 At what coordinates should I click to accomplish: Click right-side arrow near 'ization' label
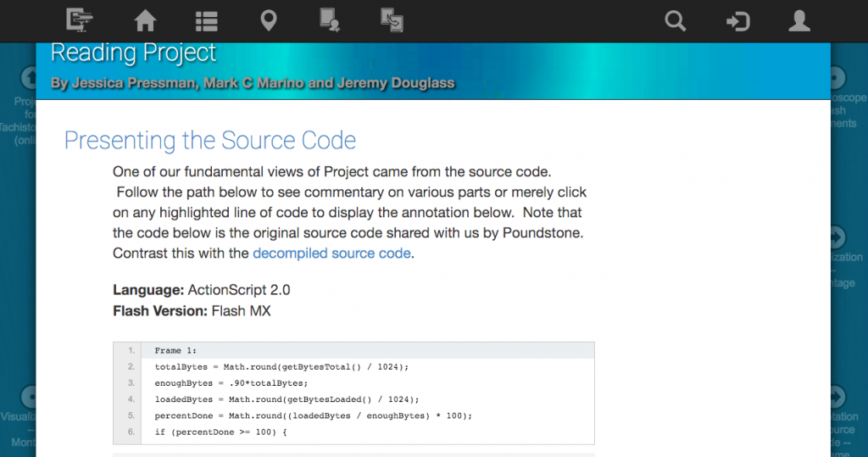click(837, 237)
